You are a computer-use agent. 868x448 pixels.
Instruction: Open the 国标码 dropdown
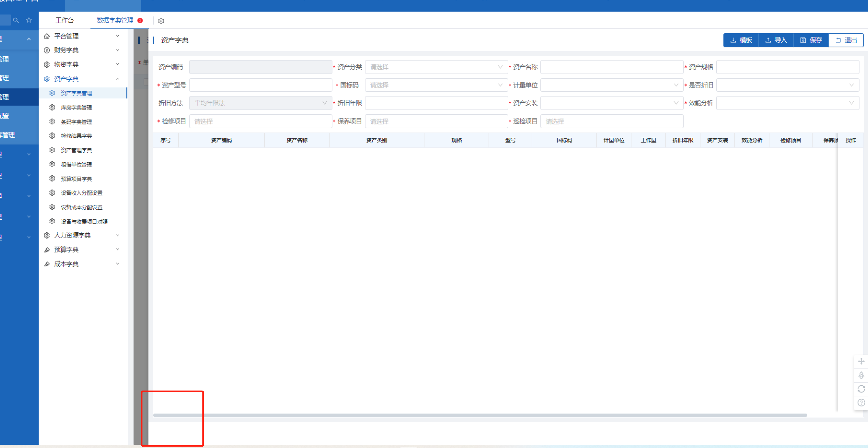tap(436, 85)
